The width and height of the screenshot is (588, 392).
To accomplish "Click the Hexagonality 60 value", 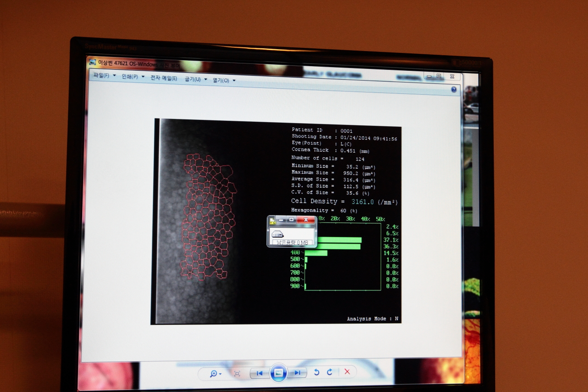I will [343, 210].
